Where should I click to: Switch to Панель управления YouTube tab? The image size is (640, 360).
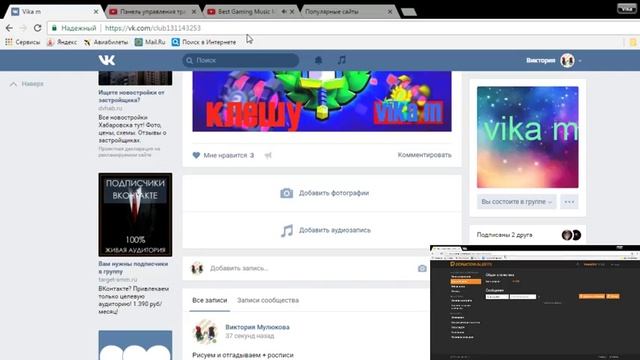tap(153, 12)
